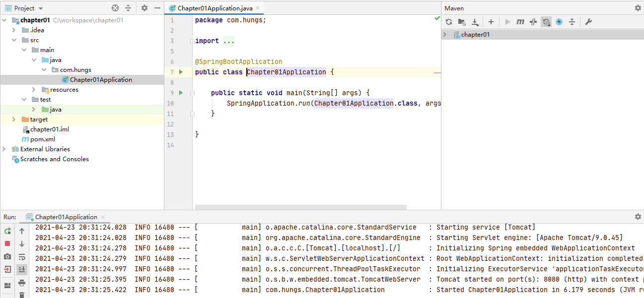Screen dimensions: 644x298
Task: Close Chapter01Application run tab
Action: 103,217
